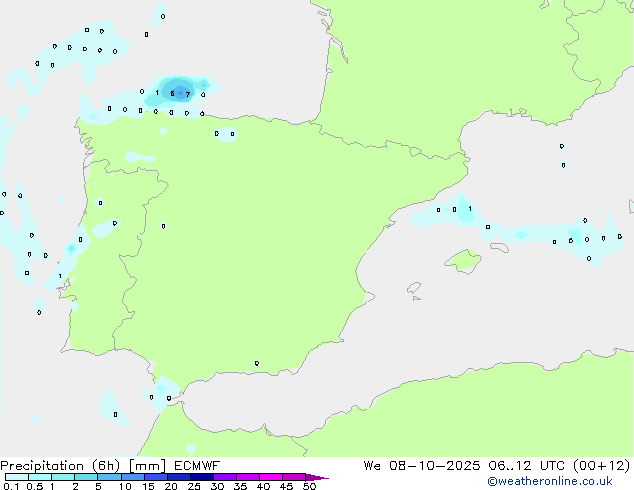The width and height of the screenshot is (634, 490).
Task: Click the '[mm]' unit label
Action: point(147,466)
